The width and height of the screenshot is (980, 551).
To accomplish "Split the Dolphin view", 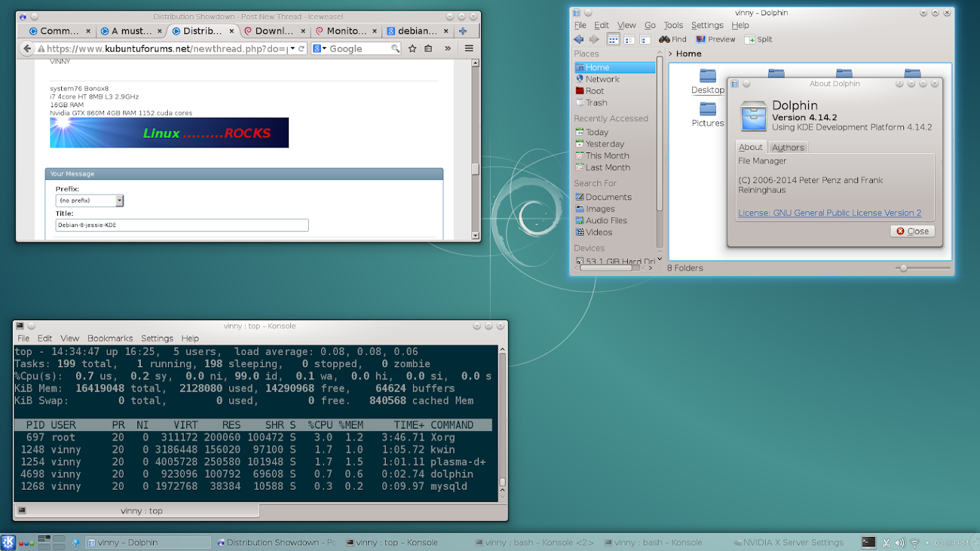I will click(x=759, y=40).
